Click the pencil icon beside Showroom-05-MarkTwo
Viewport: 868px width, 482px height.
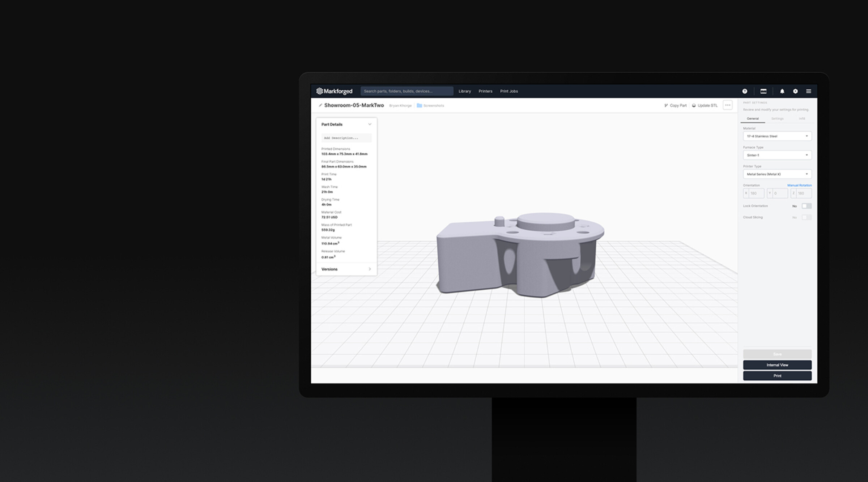pos(320,105)
